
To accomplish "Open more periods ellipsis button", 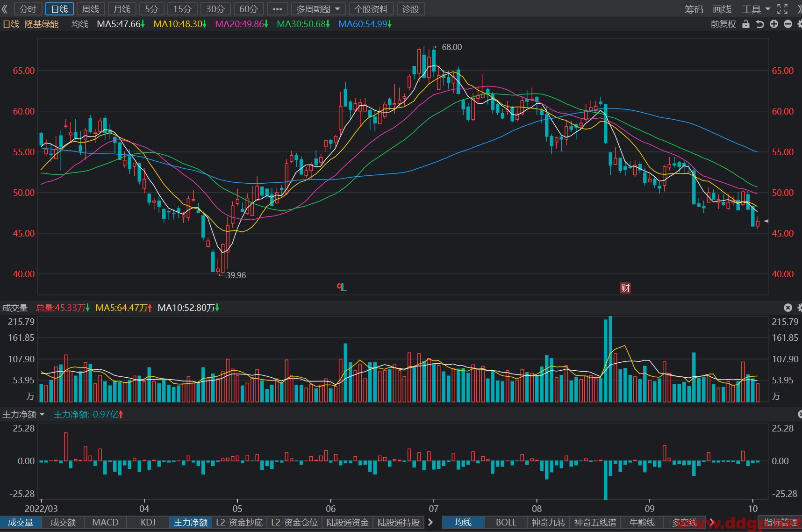I will coord(277,9).
